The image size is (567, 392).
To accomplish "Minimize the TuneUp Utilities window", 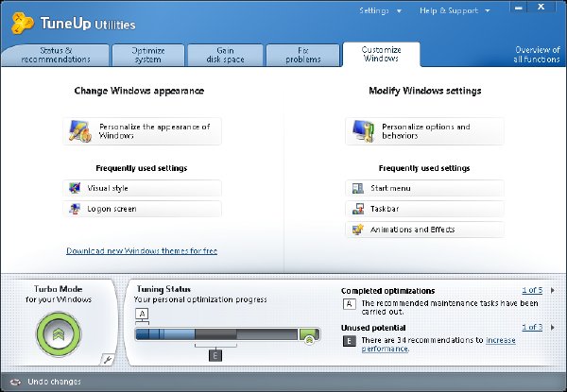I will click(519, 8).
